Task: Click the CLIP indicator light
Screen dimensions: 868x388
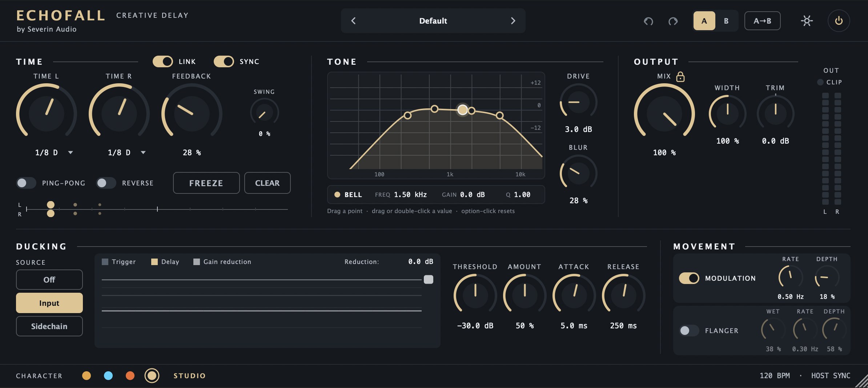Action: [x=820, y=82]
